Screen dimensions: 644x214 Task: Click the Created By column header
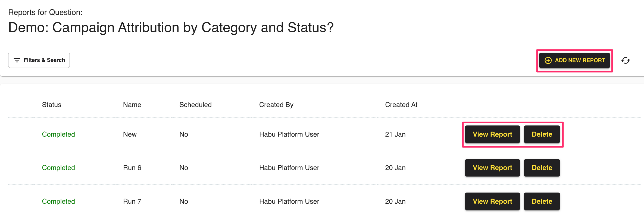pos(276,105)
